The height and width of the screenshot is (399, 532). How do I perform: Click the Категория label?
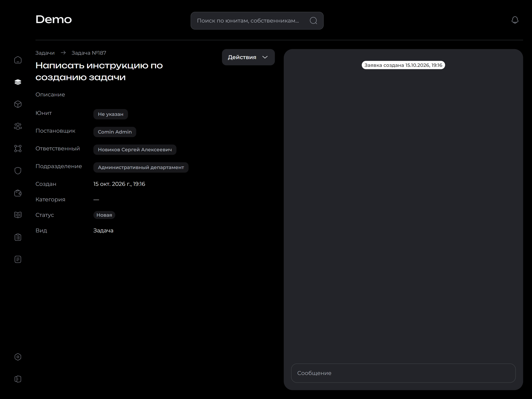coord(50,199)
